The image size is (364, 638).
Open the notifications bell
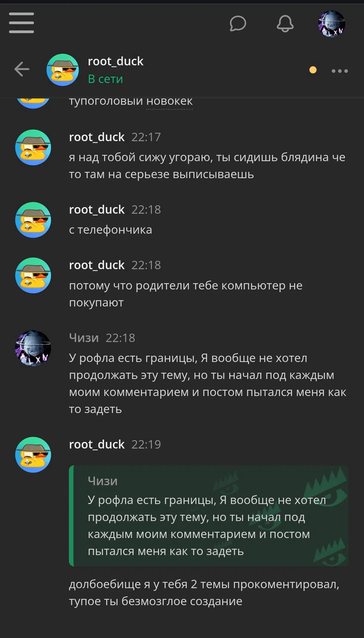[x=285, y=23]
